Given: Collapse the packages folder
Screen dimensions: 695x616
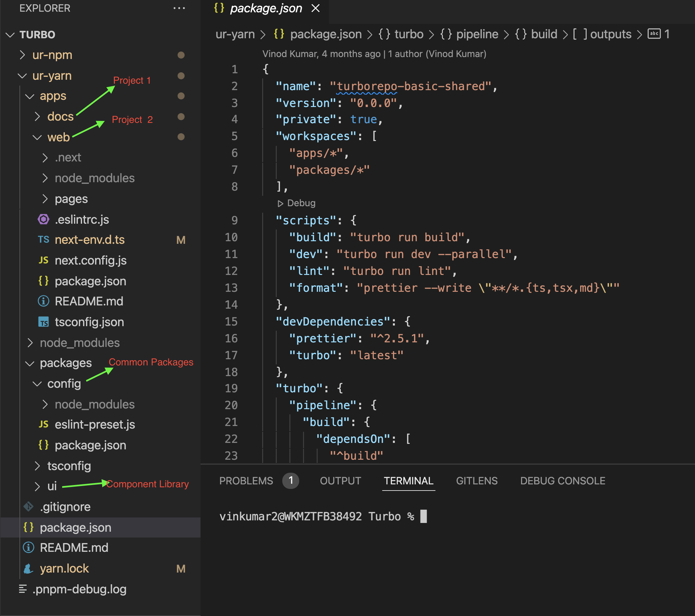Looking at the screenshot, I should tap(30, 363).
